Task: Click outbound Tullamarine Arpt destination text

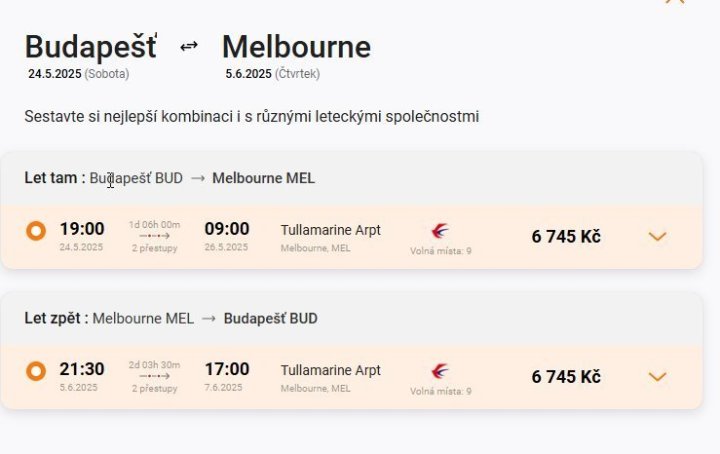Action: coord(330,230)
